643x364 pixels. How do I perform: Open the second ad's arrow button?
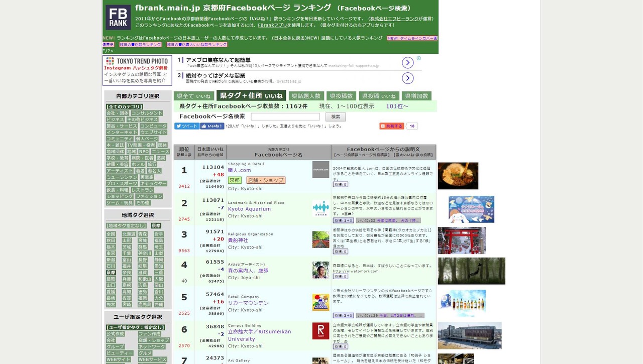(x=408, y=78)
